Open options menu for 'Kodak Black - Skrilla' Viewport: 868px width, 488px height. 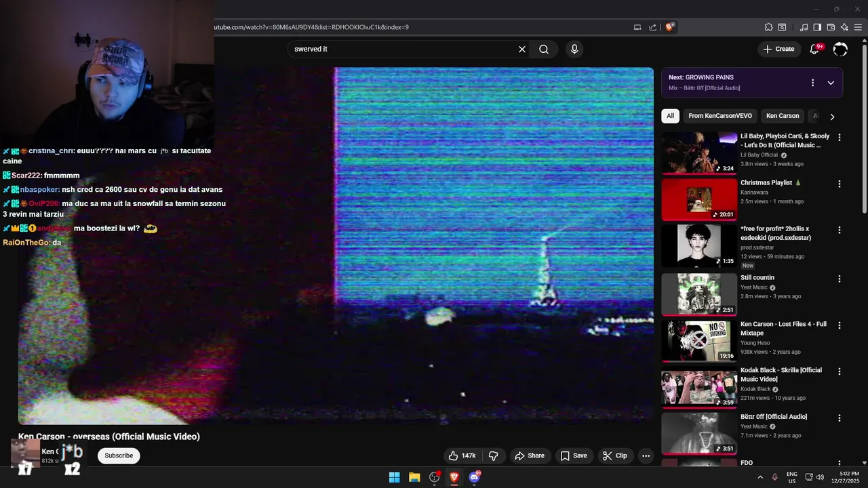[840, 371]
